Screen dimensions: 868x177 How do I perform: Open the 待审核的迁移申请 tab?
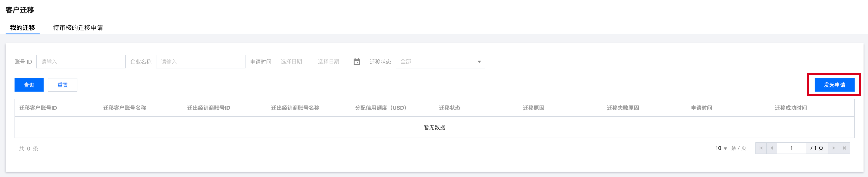tap(78, 28)
